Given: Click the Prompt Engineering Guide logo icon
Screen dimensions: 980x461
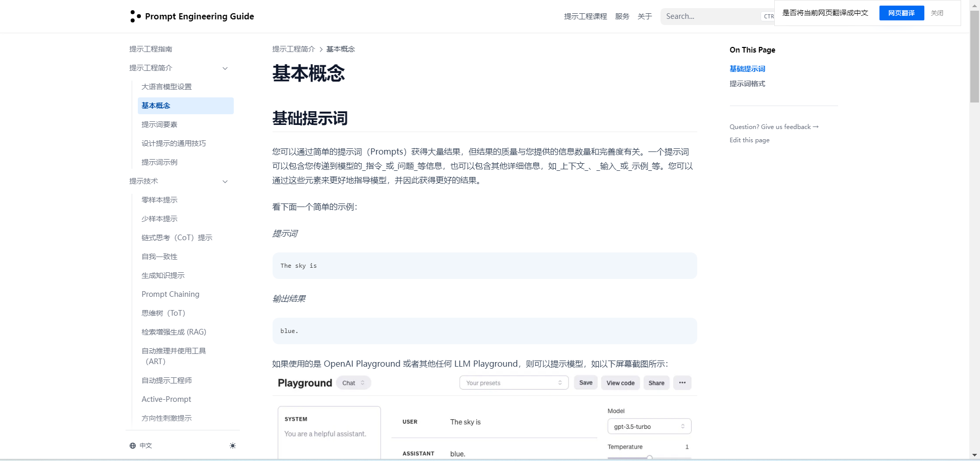Looking at the screenshot, I should point(135,16).
